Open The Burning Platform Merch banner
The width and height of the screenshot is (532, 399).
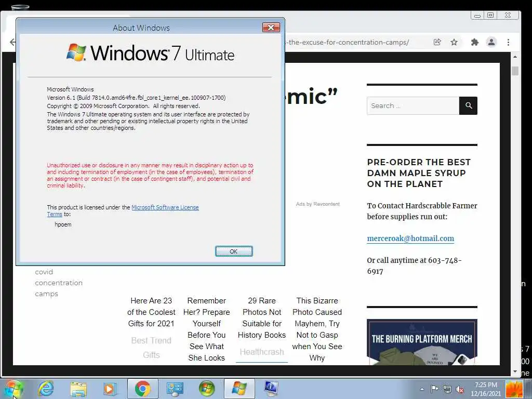pos(422,342)
